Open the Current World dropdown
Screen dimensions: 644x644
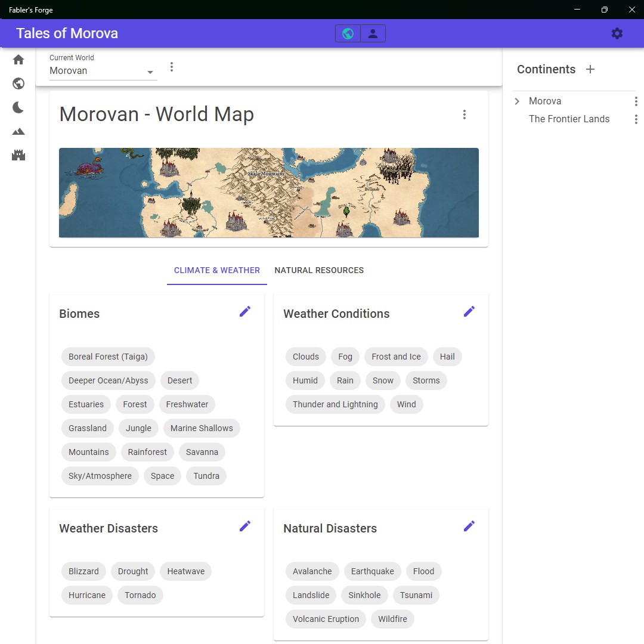[150, 71]
